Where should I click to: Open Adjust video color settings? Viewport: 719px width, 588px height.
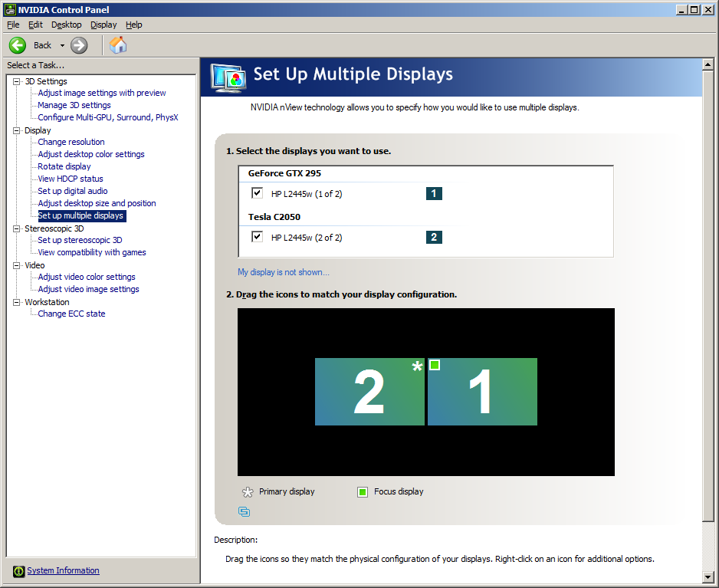coord(87,277)
